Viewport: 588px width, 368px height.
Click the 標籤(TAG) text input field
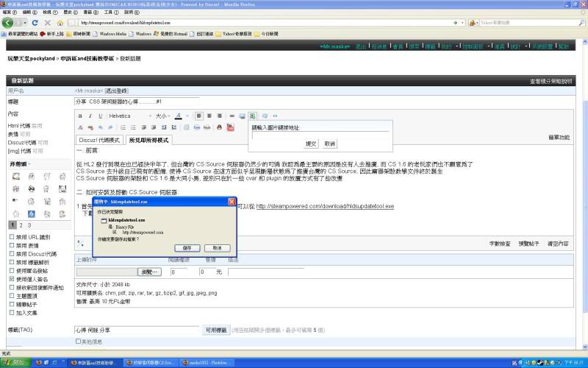point(137,330)
